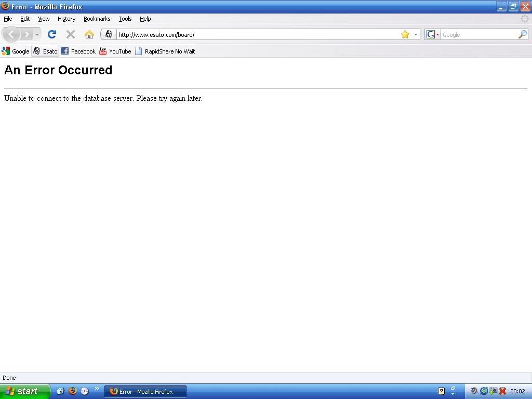
Task: Click the Esato site identity icon in address bar
Action: coord(109,34)
